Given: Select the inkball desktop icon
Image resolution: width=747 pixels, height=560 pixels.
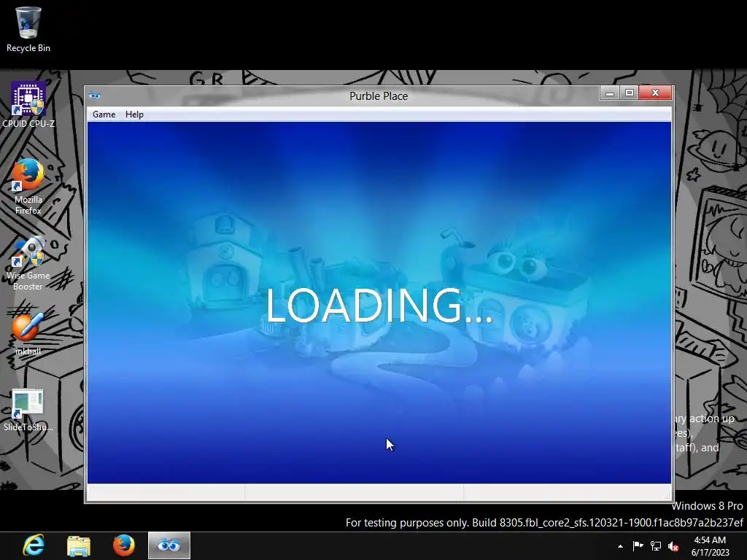Looking at the screenshot, I should click(28, 333).
